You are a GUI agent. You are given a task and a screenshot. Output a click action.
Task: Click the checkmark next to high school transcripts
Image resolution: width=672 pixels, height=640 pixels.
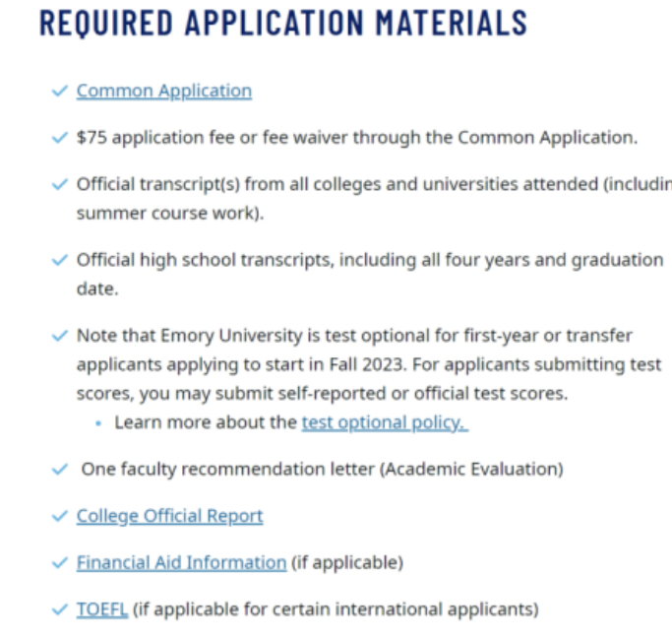click(59, 261)
